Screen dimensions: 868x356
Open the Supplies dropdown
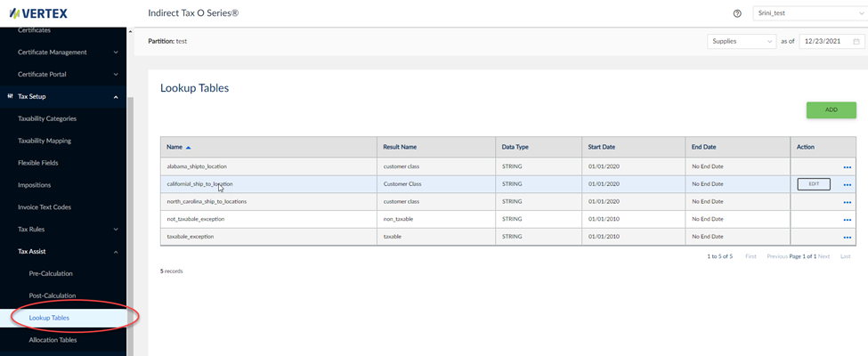742,41
